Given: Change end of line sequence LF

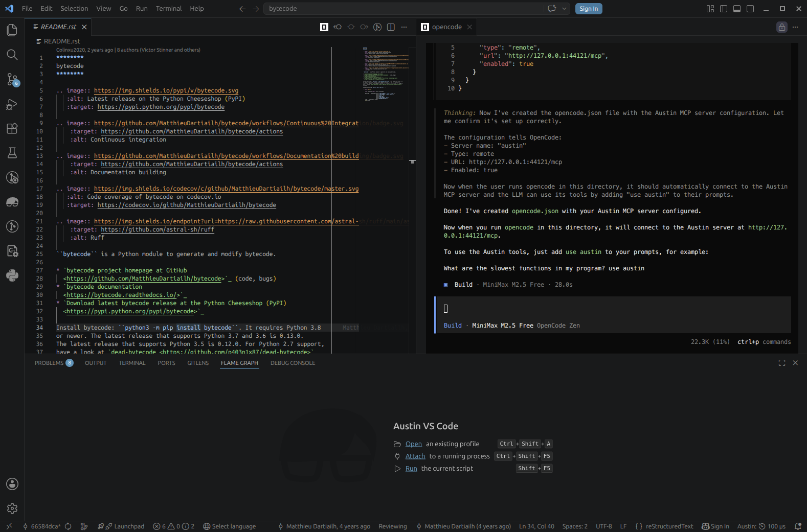Looking at the screenshot, I should (623, 526).
